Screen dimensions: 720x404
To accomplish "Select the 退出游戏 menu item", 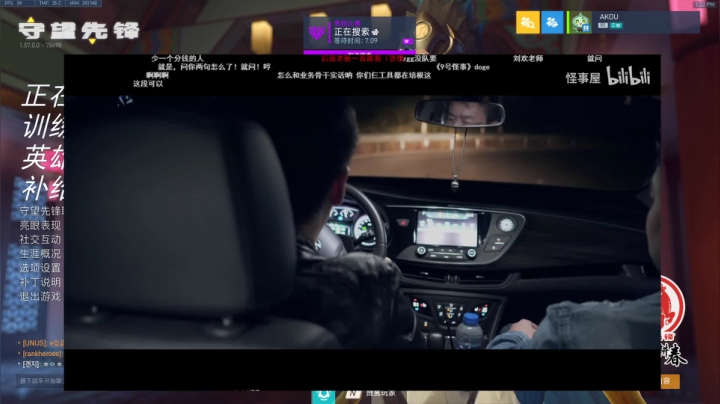I will [40, 297].
